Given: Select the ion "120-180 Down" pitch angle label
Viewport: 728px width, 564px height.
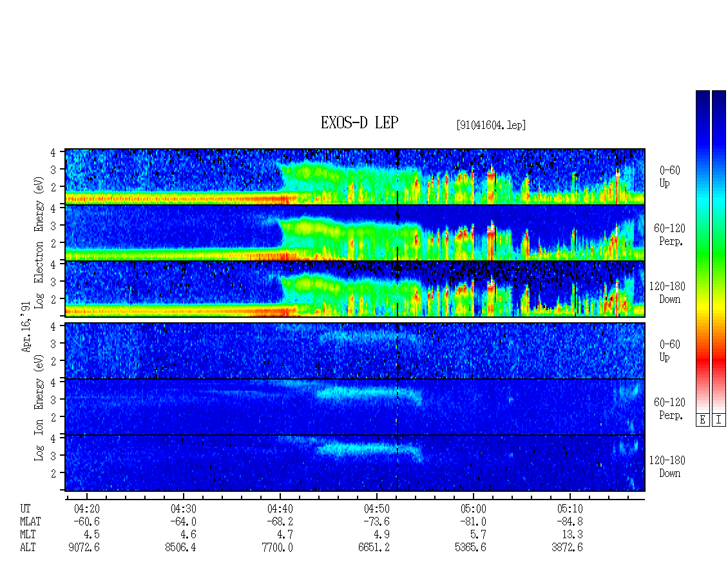Looking at the screenshot, I should pyautogui.click(x=667, y=467).
